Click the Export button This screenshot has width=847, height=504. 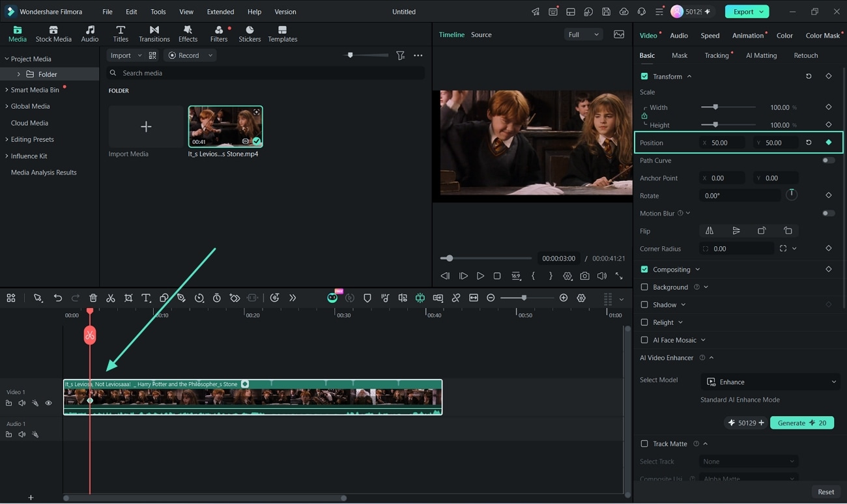click(747, 12)
